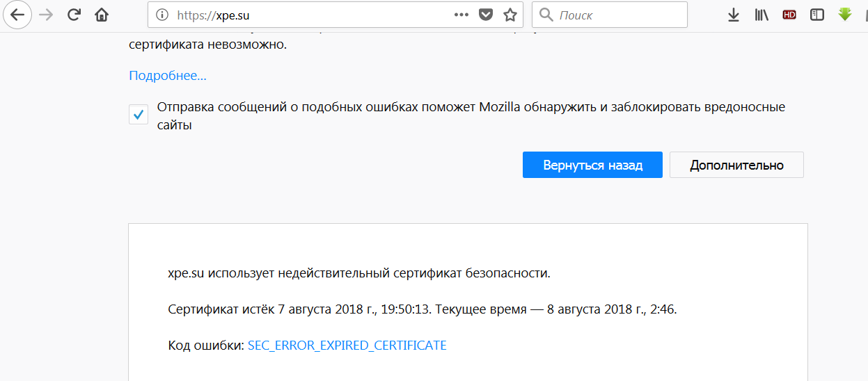868x381 pixels.
Task: Save page to Pocket
Action: coord(487,15)
